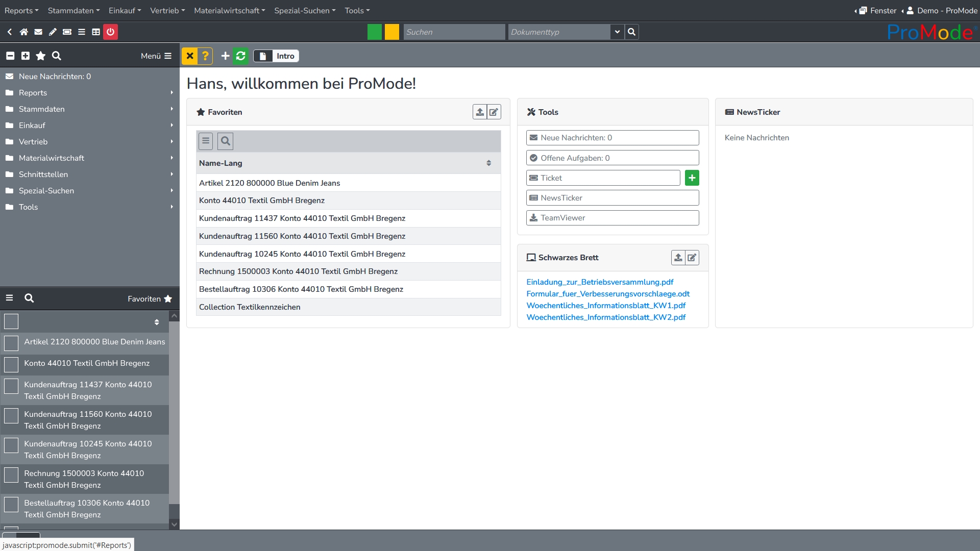This screenshot has height=551, width=980.
Task: Check the box next to Konto 44010 Textil GmbH Bregenz
Action: click(11, 364)
